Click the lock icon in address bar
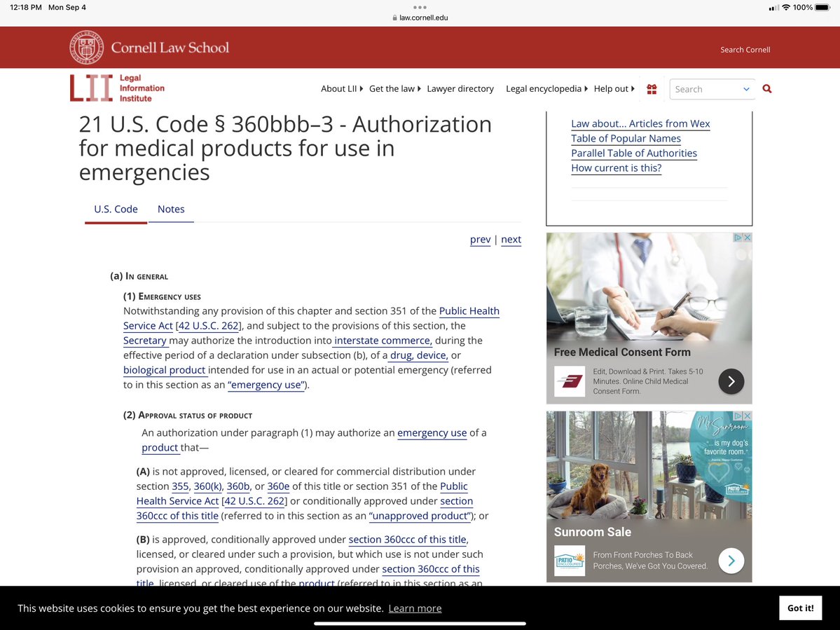This screenshot has height=630, width=840. pos(395,18)
